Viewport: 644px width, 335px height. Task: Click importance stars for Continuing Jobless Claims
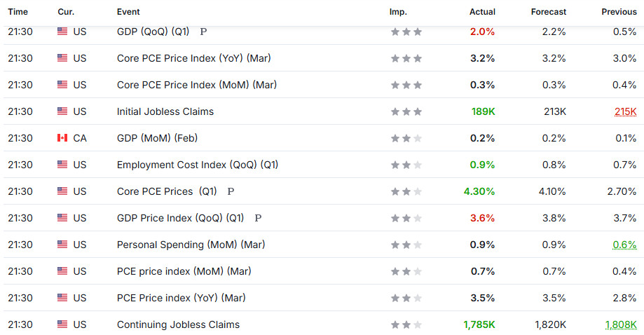pyautogui.click(x=406, y=324)
